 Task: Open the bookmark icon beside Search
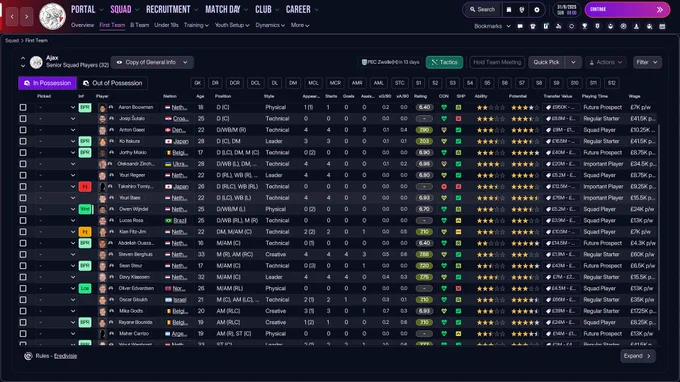tap(509, 10)
